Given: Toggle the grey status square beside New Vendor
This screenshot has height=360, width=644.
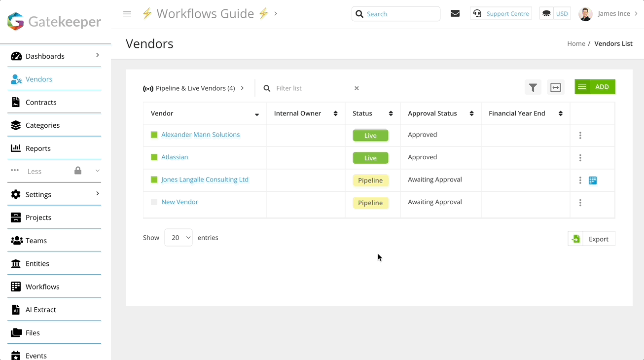Looking at the screenshot, I should click(x=154, y=202).
